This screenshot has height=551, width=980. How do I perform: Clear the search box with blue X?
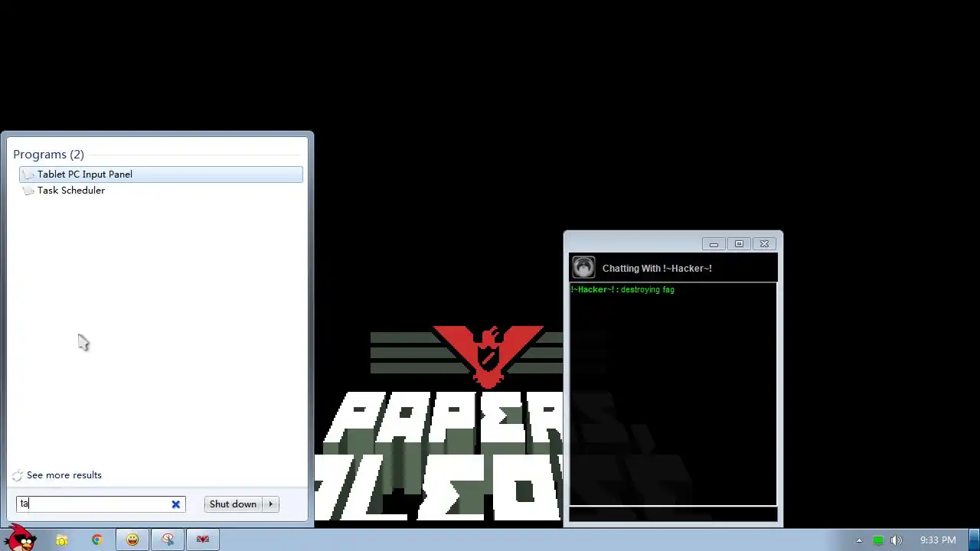[175, 504]
